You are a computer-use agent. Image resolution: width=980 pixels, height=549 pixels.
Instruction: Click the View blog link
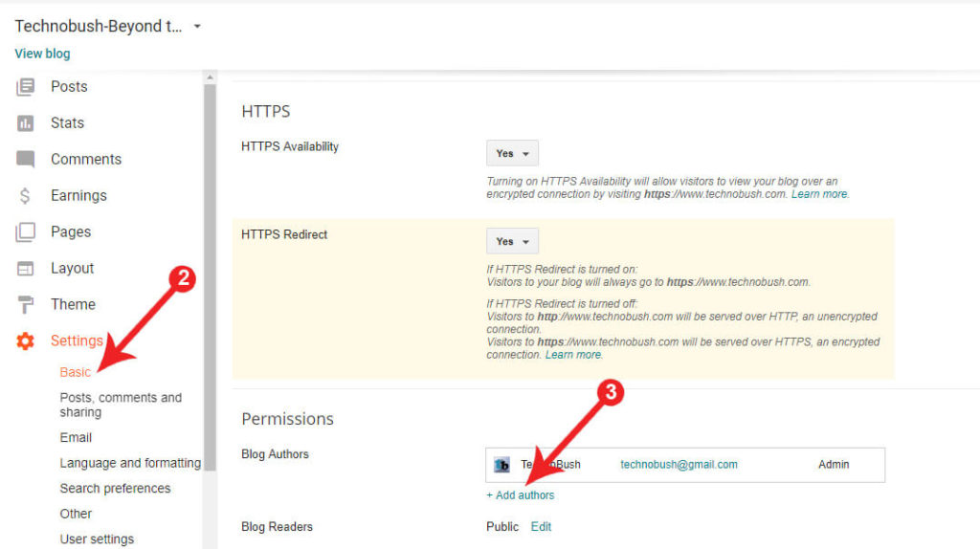coord(42,54)
